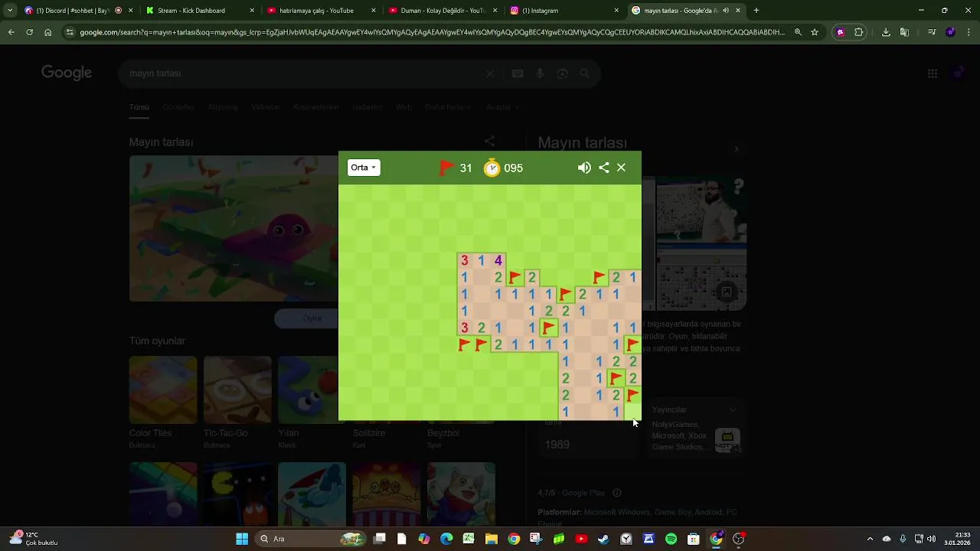Open the zoom magnifier in address bar

click(798, 32)
